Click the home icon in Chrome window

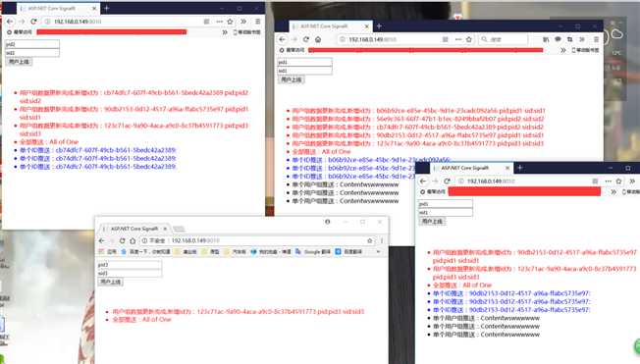[x=133, y=240]
